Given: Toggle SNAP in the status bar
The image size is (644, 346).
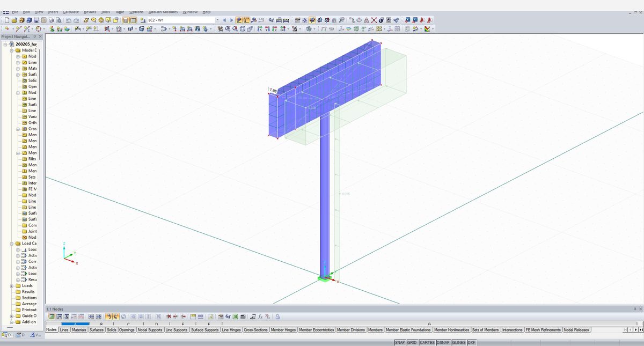Looking at the screenshot, I should pyautogui.click(x=400, y=342).
